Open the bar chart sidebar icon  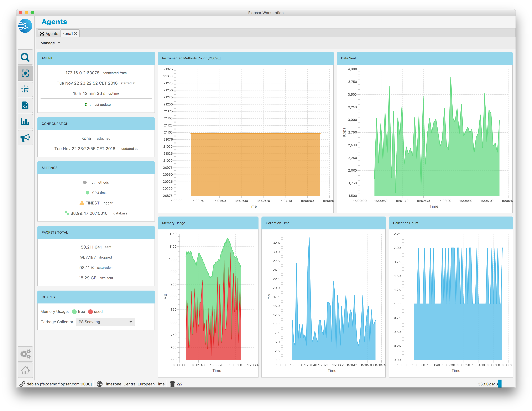point(25,122)
